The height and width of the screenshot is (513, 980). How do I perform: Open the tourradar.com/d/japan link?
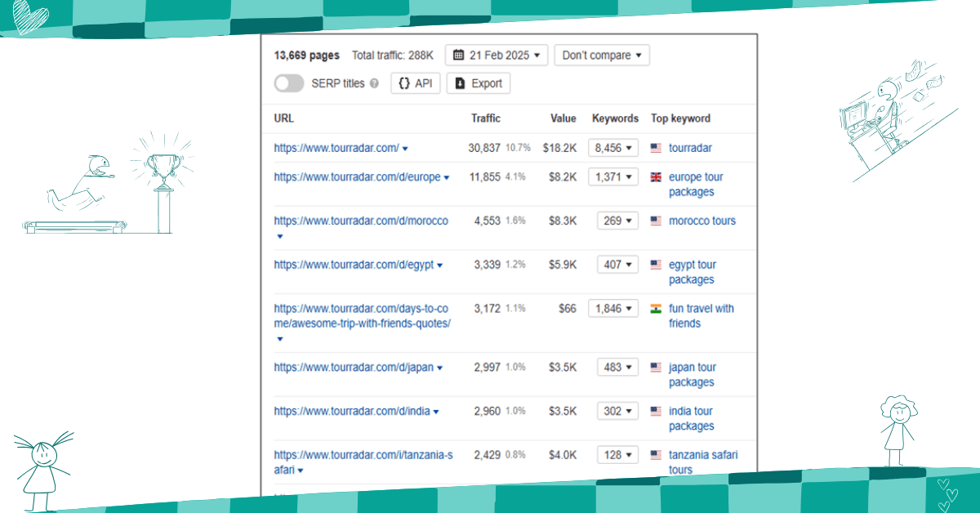[x=354, y=368]
